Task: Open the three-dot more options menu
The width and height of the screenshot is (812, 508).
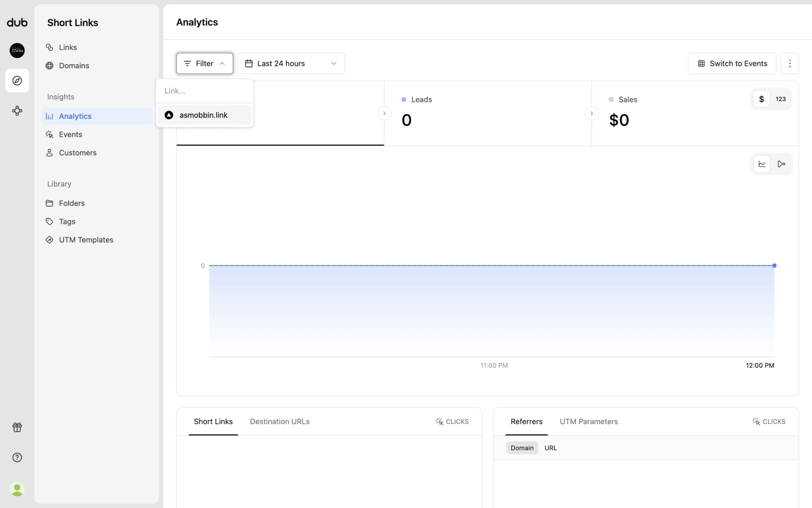Action: (790, 63)
